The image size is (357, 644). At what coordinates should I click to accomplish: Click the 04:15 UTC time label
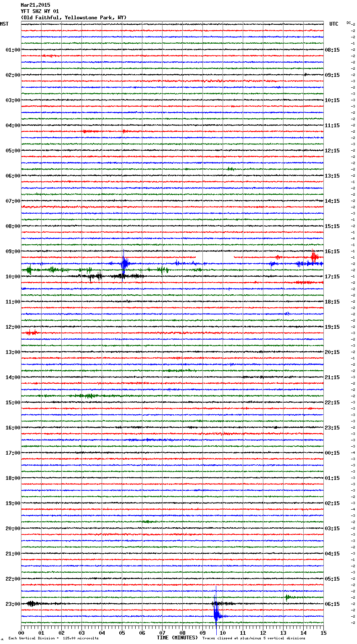click(x=332, y=554)
